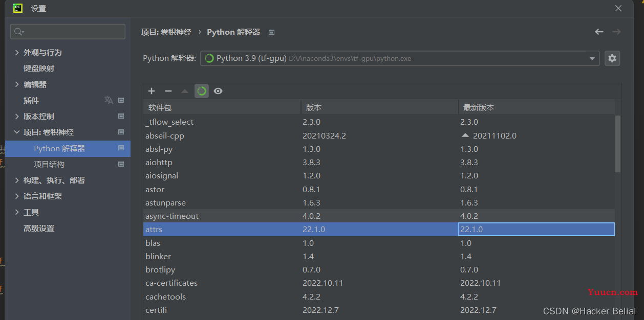Viewport: 644px width, 320px height.
Task: Click the package list vertical scrollbar
Action: pyautogui.click(x=617, y=144)
